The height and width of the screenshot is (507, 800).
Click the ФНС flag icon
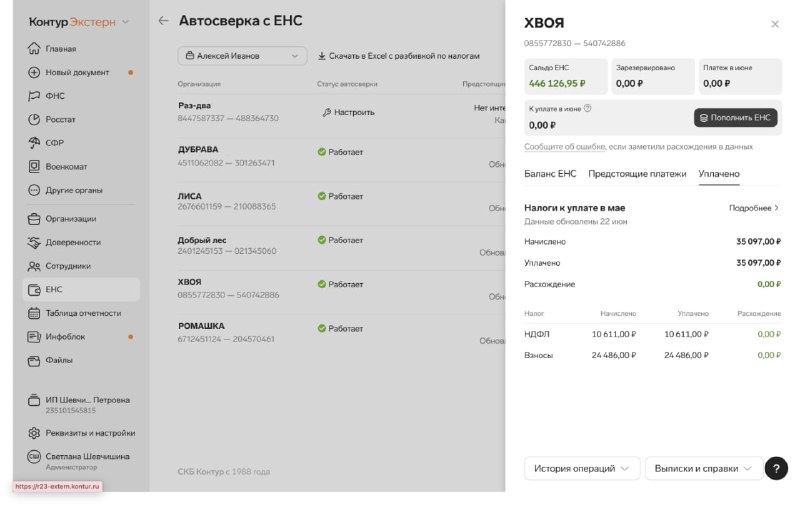point(34,96)
